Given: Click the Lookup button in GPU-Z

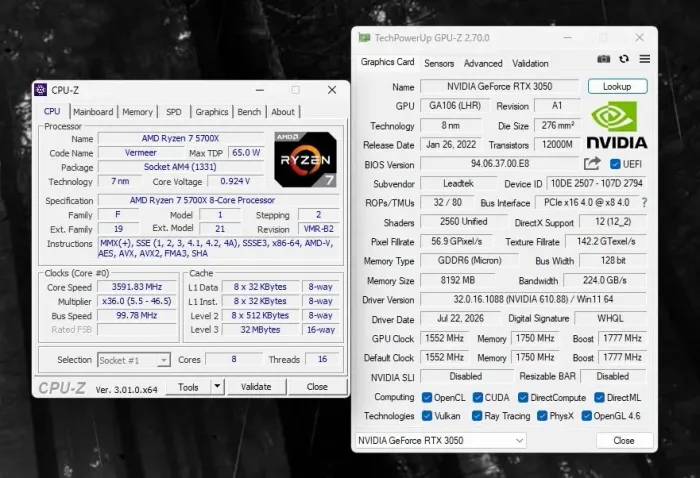Looking at the screenshot, I should (x=617, y=87).
